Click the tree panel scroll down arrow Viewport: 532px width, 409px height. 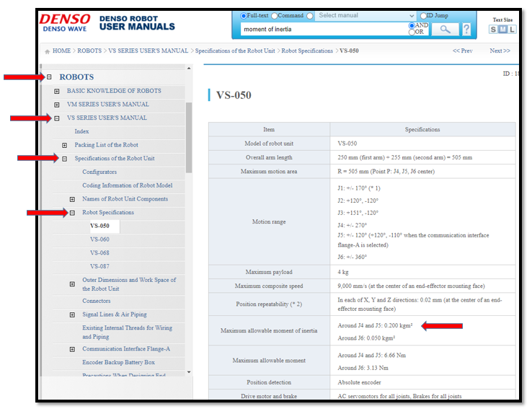189,372
